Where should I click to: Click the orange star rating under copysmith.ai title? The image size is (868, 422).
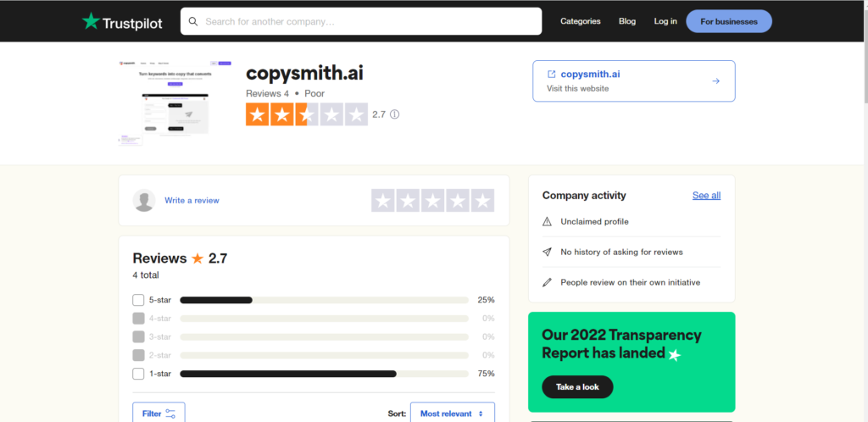click(307, 114)
